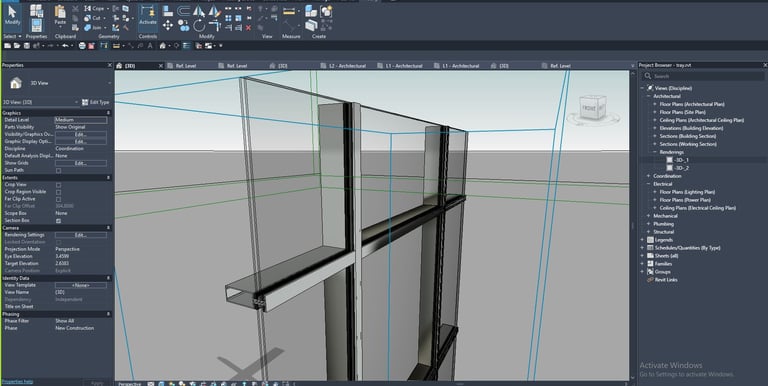Select the Align tool in Modify panel
Screen dimensions: 768x386
click(x=168, y=11)
